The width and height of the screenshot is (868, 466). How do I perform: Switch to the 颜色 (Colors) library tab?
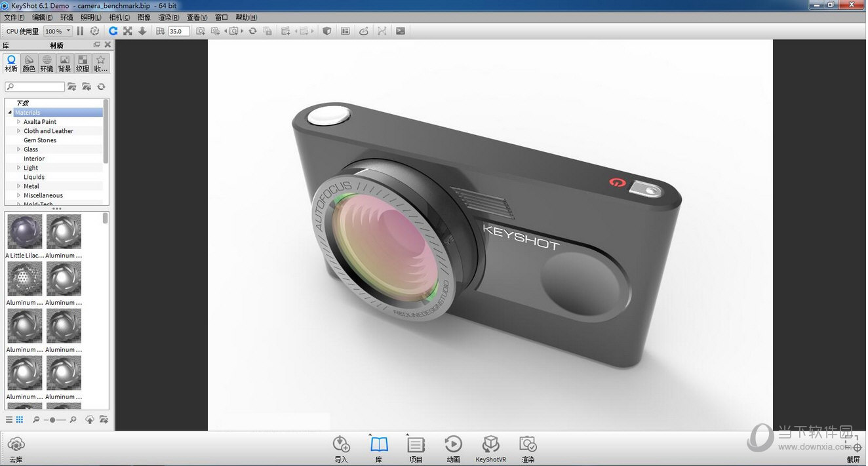tap(28, 62)
